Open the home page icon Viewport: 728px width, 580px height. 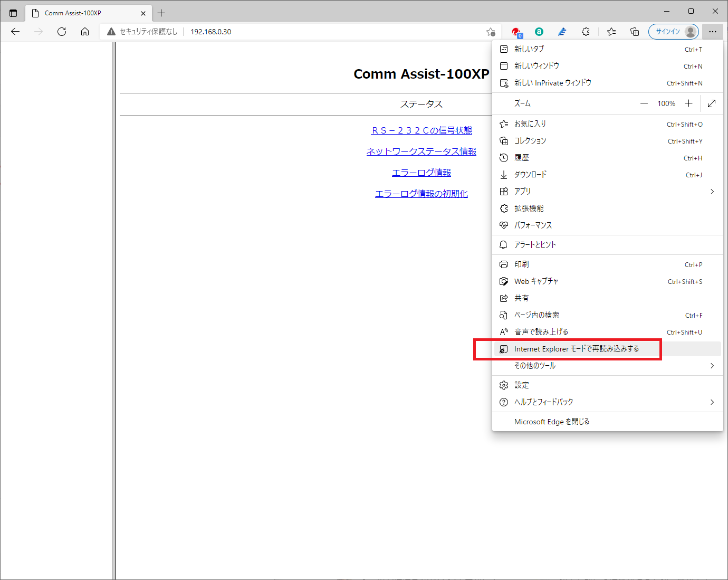click(x=85, y=32)
